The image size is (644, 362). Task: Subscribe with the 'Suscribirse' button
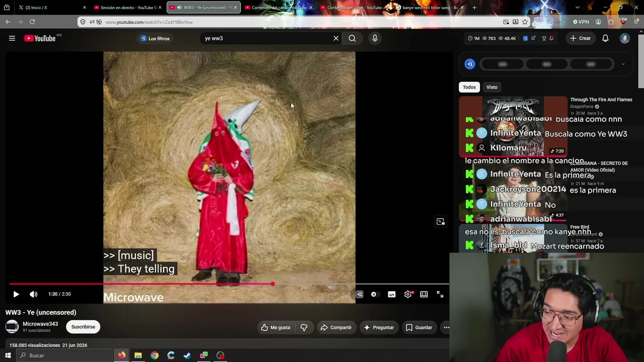click(83, 327)
